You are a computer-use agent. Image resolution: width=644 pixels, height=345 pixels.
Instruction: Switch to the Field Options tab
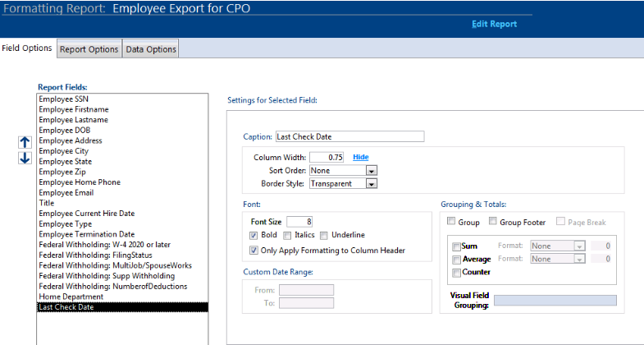click(x=27, y=48)
